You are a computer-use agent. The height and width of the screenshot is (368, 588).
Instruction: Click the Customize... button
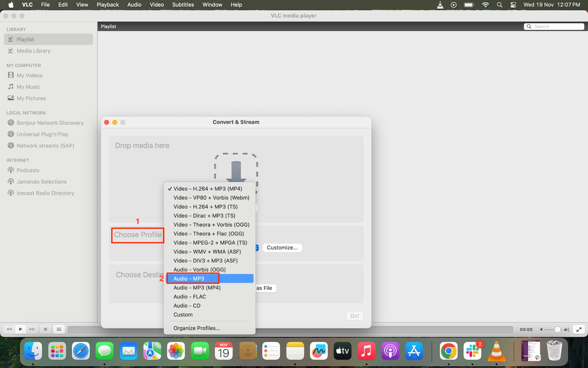pos(282,248)
